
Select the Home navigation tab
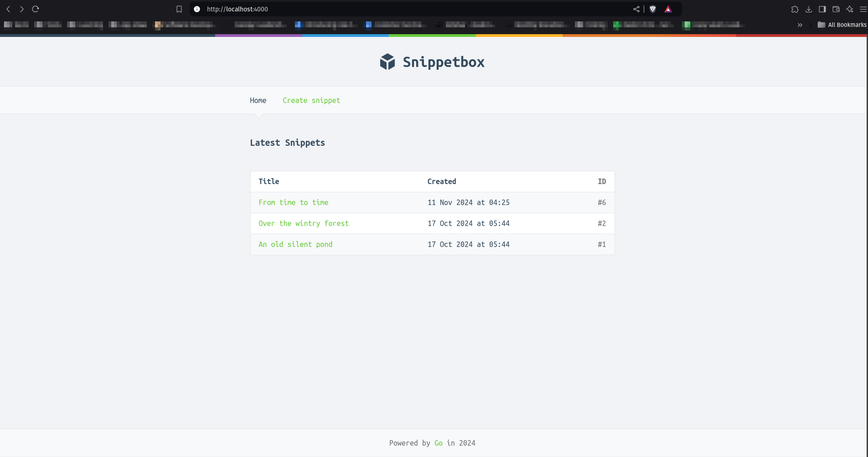point(258,100)
